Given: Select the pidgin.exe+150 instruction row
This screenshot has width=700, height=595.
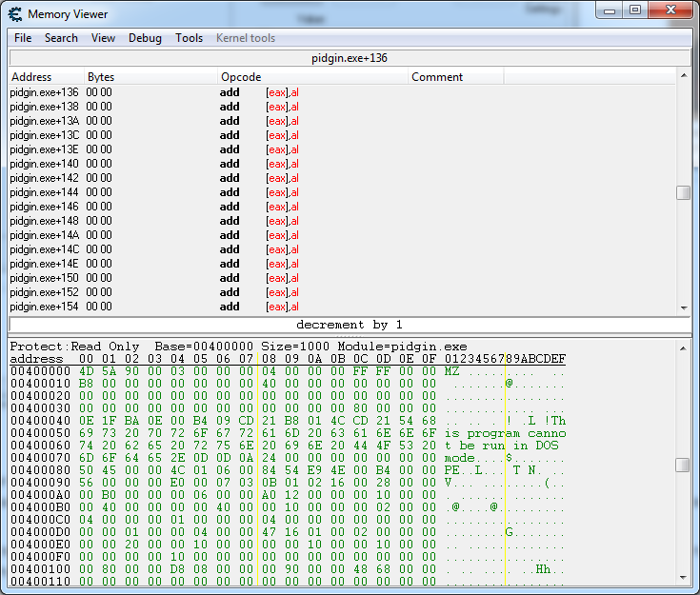Looking at the screenshot, I should pos(342,278).
